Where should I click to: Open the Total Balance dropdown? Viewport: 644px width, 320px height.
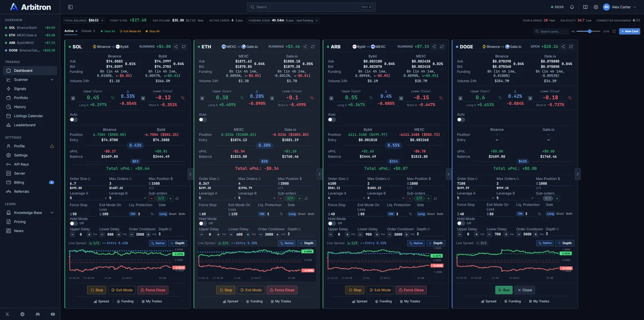point(84,20)
